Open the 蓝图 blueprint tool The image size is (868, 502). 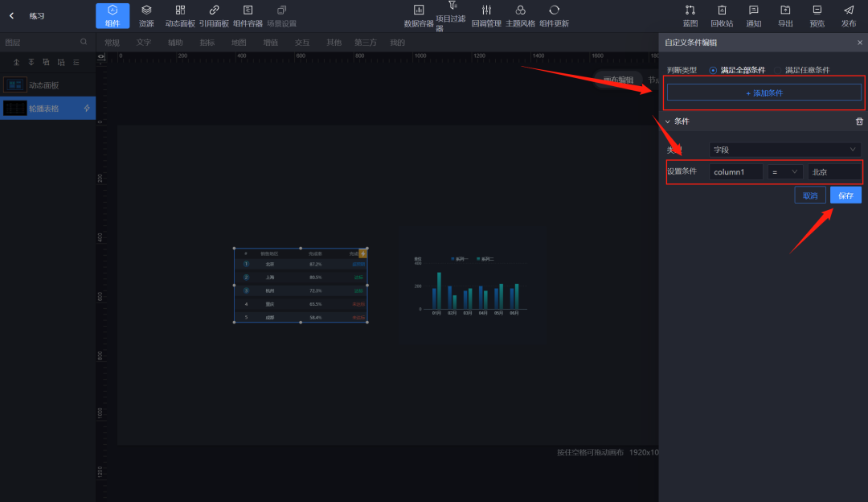(690, 15)
